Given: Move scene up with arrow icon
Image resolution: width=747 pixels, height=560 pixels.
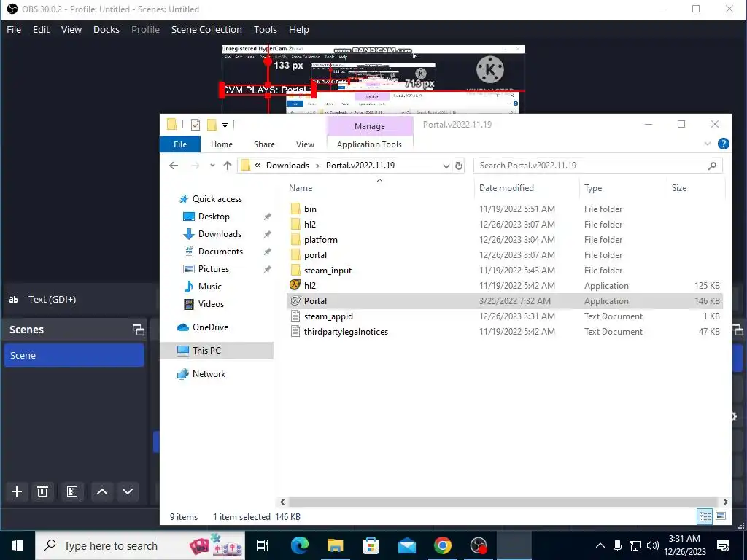Looking at the screenshot, I should point(102,491).
